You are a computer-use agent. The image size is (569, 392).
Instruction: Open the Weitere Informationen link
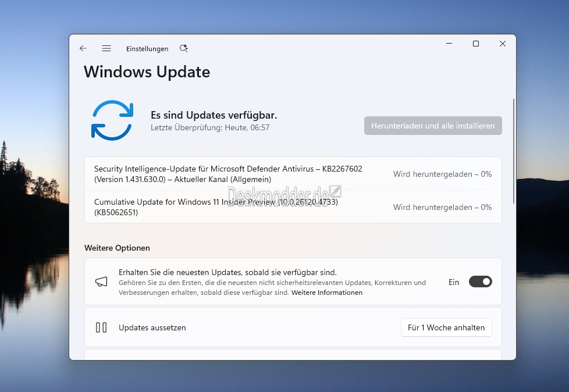tap(326, 293)
